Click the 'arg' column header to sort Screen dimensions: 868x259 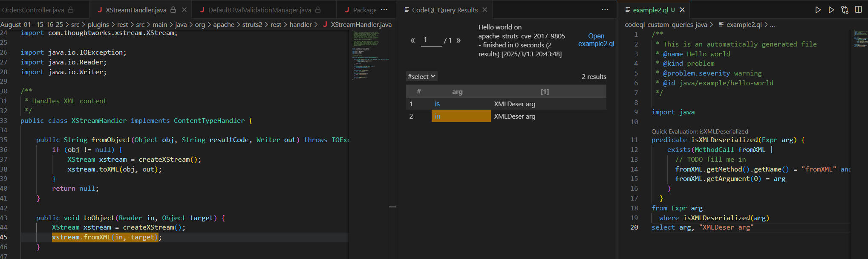point(457,92)
